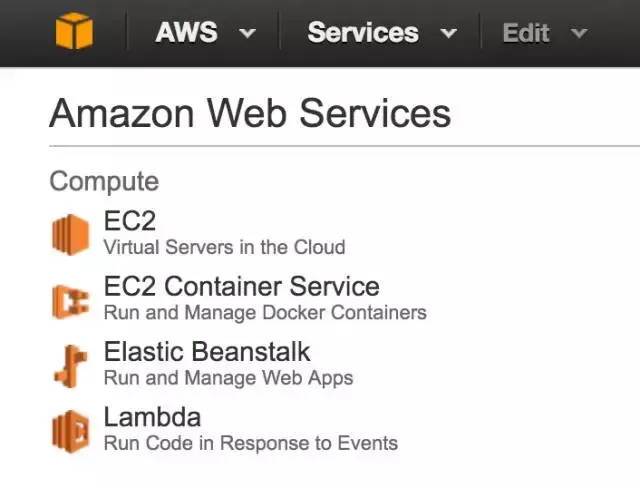Viewport: 640px width, 488px height.
Task: Open the Services menu label
Action: point(363,32)
